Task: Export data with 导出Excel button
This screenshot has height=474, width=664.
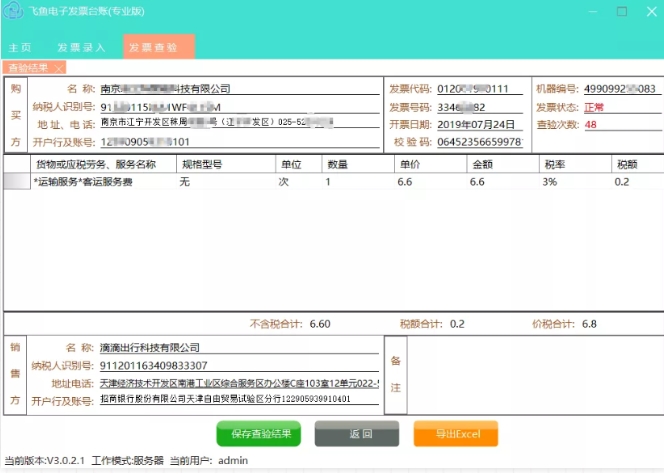Action: pos(456,433)
